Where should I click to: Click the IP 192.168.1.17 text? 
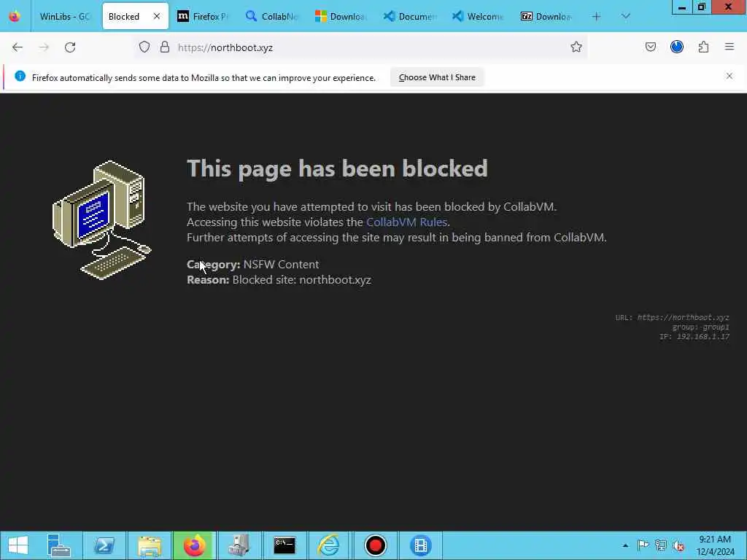[694, 337]
